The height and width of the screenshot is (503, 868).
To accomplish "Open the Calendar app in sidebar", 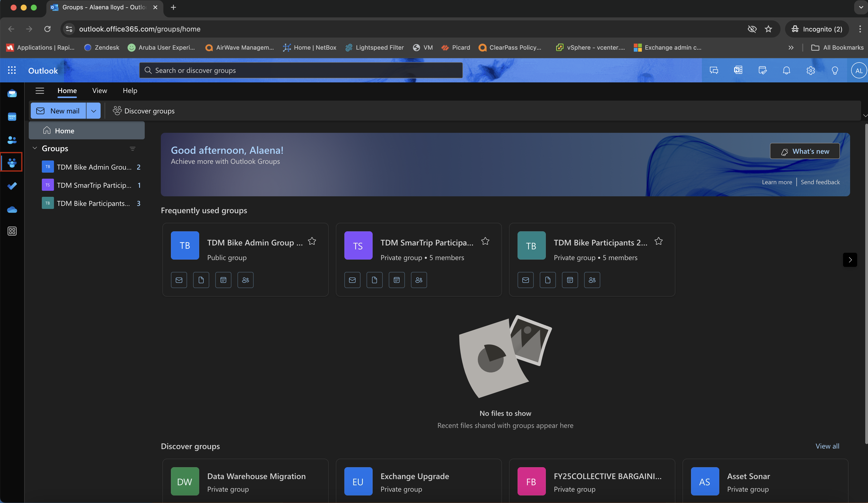I will pos(12,117).
